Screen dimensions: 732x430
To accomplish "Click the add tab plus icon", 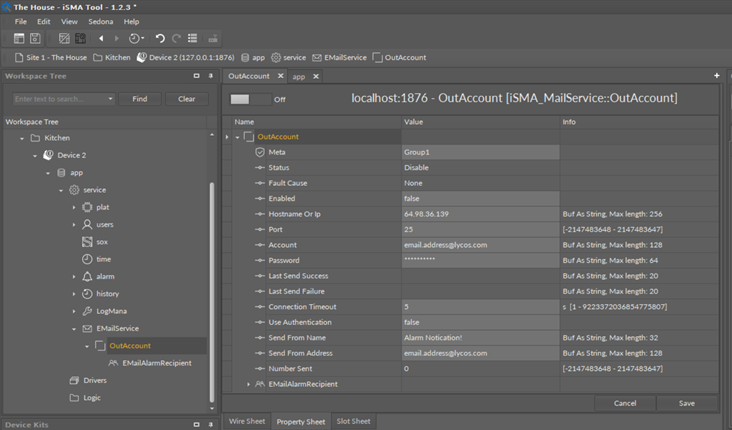I will coord(717,76).
